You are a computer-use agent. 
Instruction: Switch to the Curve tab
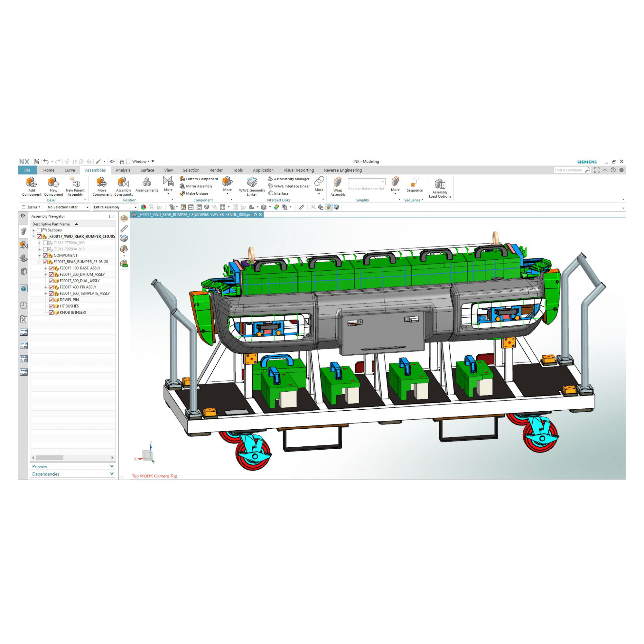pos(70,170)
